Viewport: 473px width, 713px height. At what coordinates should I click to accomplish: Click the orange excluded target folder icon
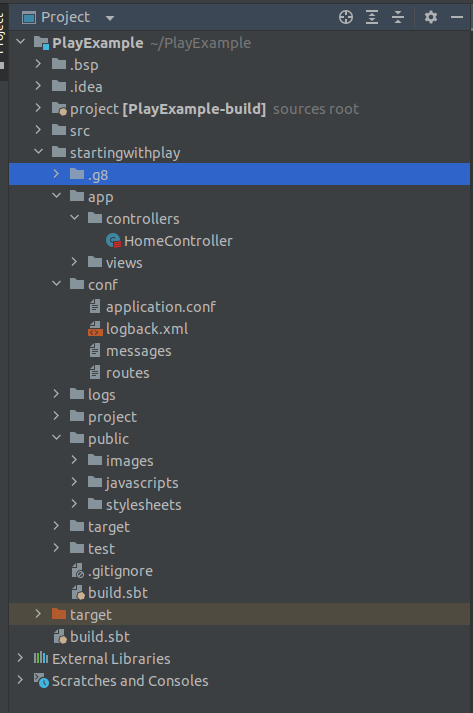pos(59,614)
